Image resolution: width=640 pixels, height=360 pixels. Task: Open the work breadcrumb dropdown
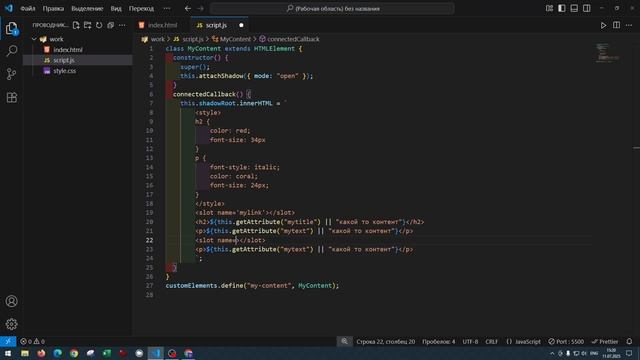pyautogui.click(x=158, y=39)
